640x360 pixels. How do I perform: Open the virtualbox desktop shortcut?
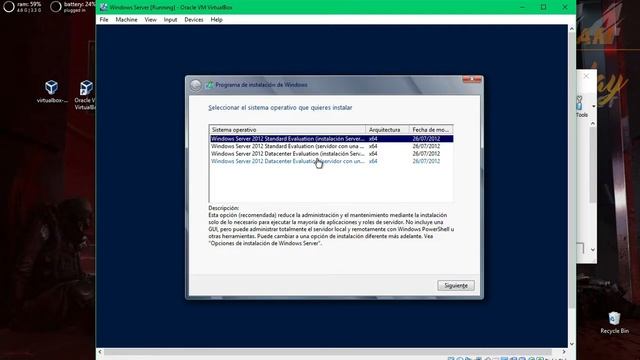tap(52, 92)
